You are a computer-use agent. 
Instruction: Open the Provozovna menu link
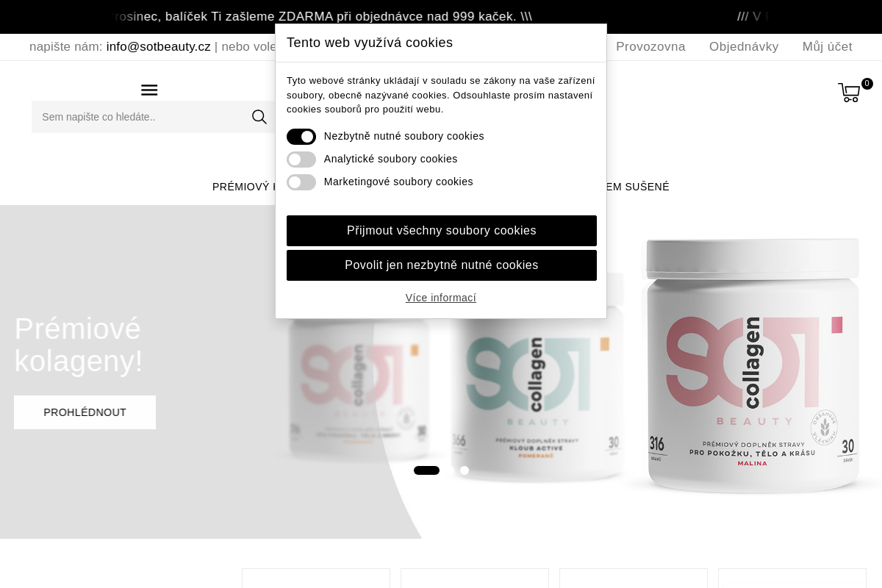(x=650, y=47)
